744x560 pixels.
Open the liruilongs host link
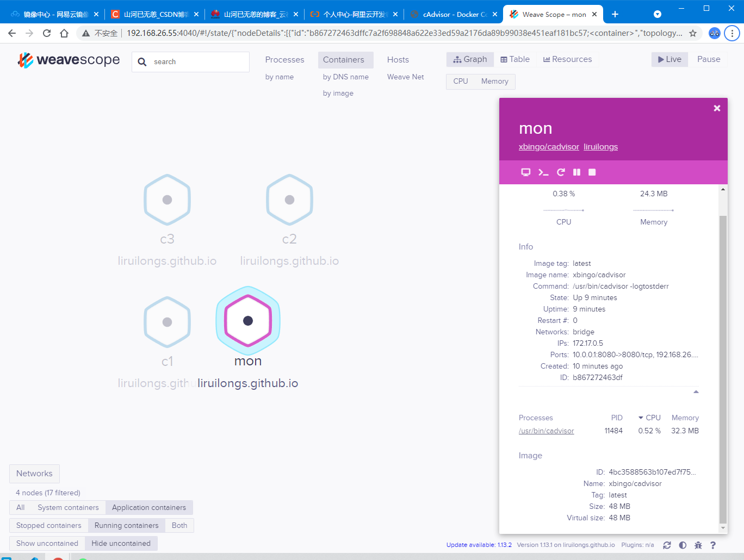(600, 147)
